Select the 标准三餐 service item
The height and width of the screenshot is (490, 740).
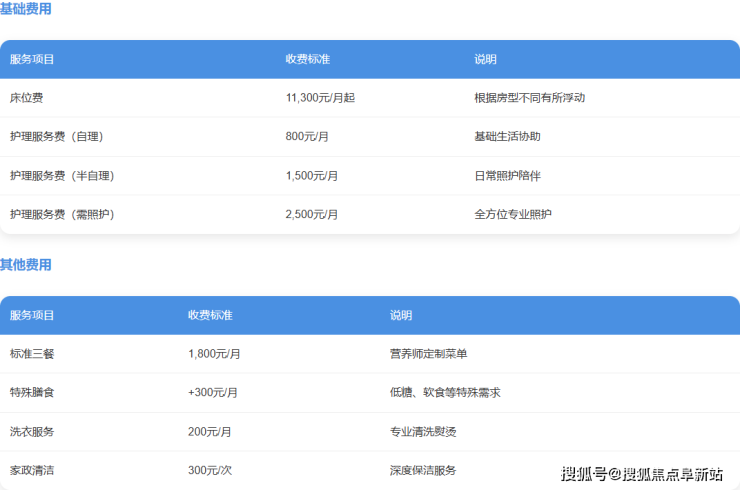pos(32,353)
